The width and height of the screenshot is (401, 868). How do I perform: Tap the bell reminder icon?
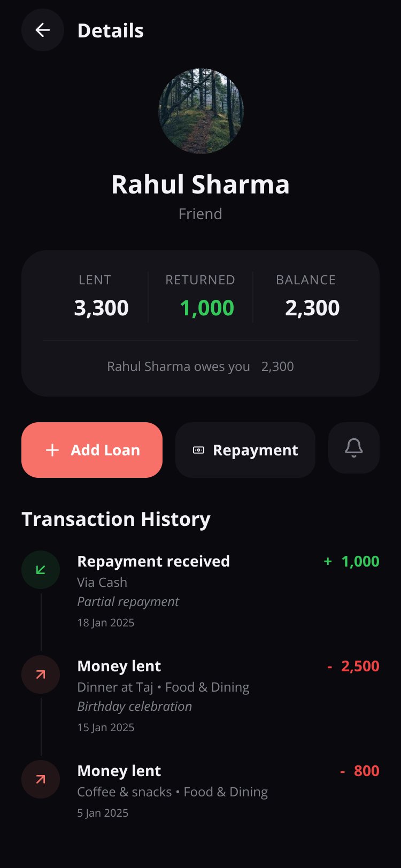tap(354, 448)
